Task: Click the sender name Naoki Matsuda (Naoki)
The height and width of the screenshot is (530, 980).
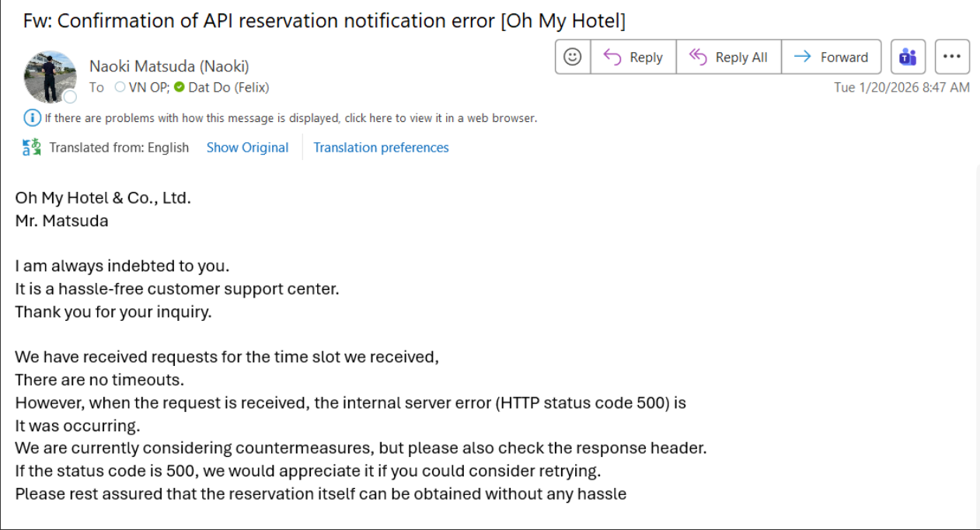Action: pos(169,66)
